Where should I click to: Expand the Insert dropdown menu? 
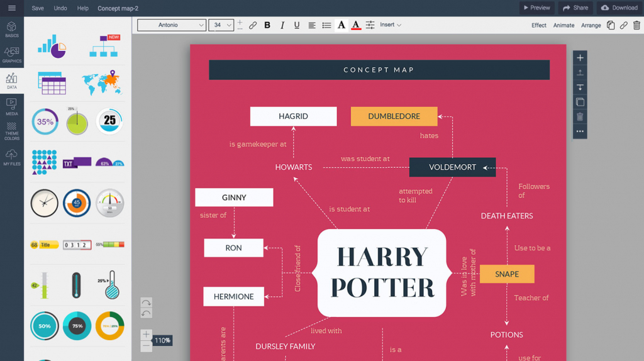tap(390, 25)
